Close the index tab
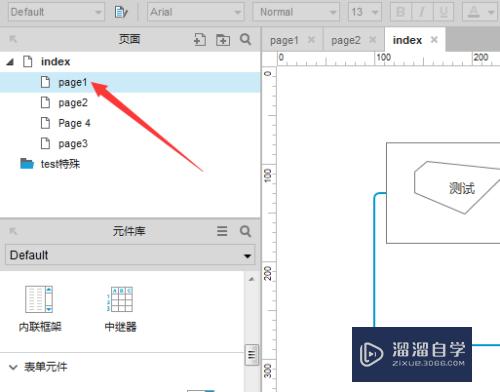500x392 pixels. click(x=434, y=40)
